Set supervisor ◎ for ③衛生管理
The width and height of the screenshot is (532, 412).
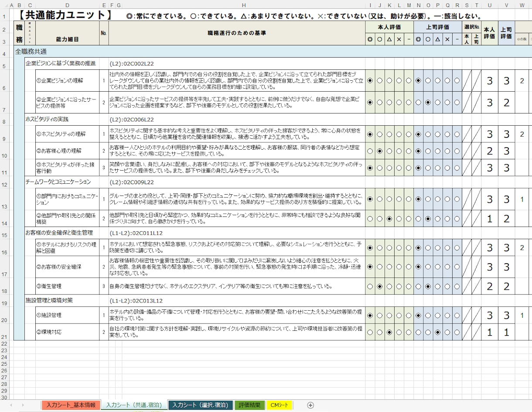click(418, 287)
